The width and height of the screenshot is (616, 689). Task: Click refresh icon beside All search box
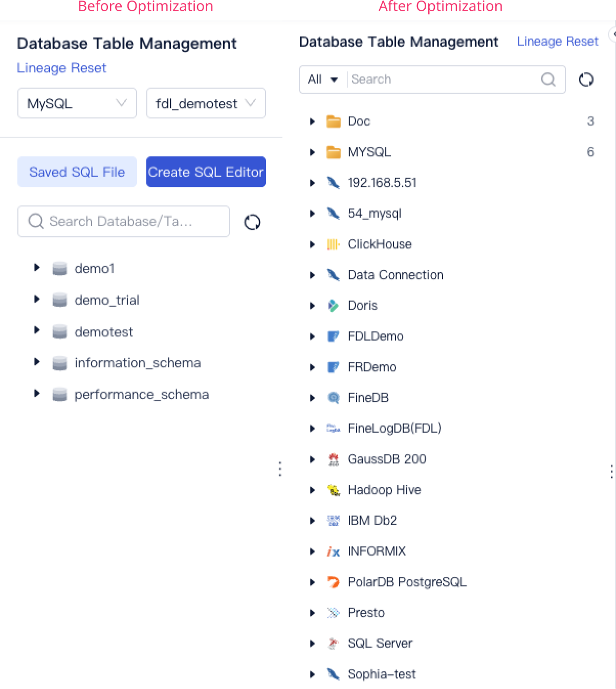tap(586, 79)
